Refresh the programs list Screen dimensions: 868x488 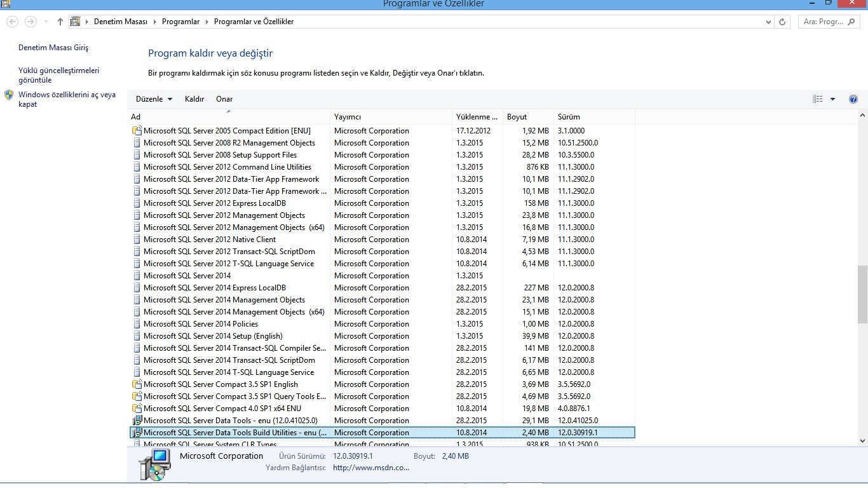(x=783, y=22)
